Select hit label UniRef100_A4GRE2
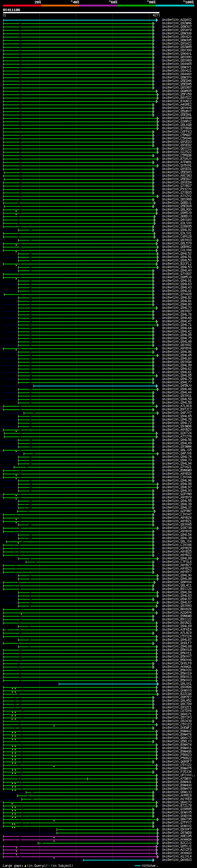 pyautogui.click(x=177, y=104)
